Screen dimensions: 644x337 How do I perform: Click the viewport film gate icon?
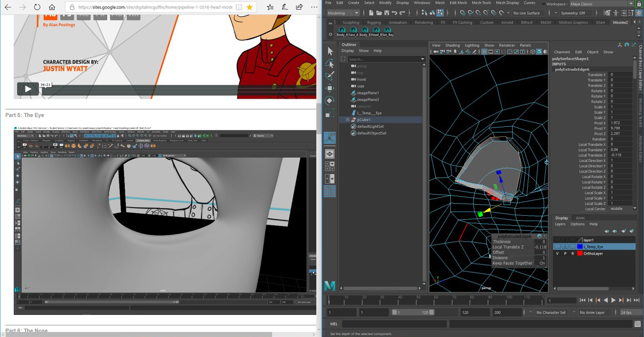click(x=491, y=52)
